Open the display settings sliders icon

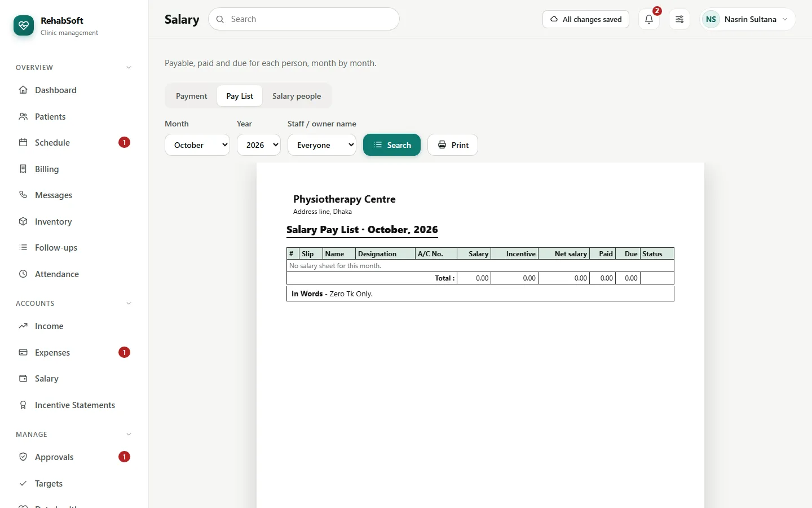coord(679,19)
